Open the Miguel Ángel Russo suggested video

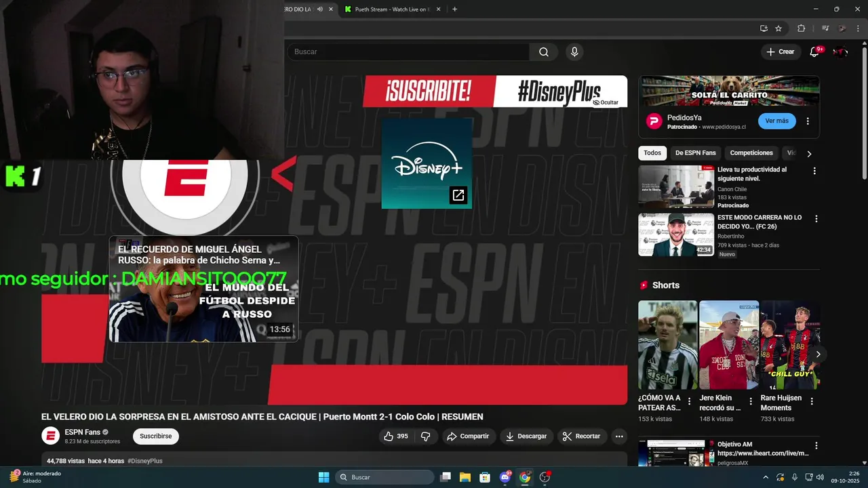click(203, 289)
